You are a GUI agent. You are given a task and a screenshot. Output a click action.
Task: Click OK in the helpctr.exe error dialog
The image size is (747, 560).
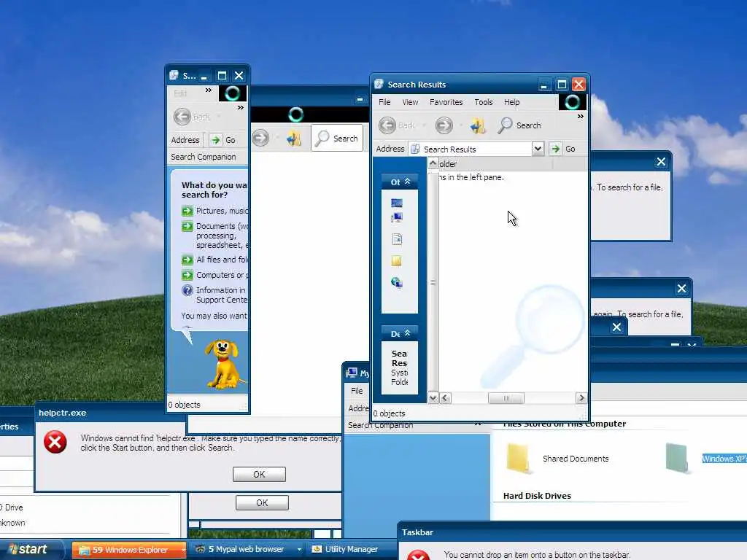259,474
